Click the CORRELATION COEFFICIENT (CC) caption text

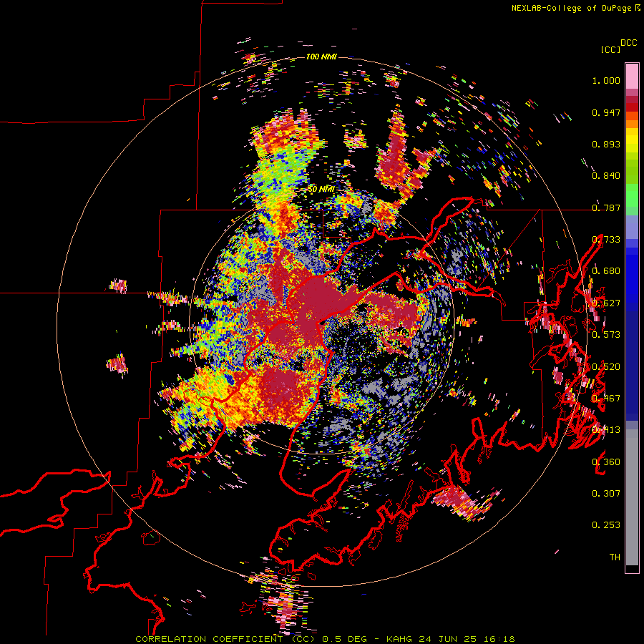pos(225,639)
